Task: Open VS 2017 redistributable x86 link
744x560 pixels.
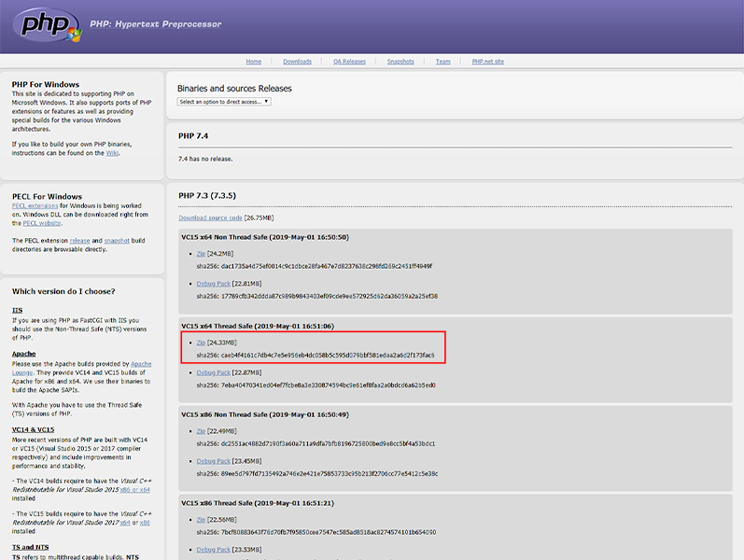Action: click(145, 523)
